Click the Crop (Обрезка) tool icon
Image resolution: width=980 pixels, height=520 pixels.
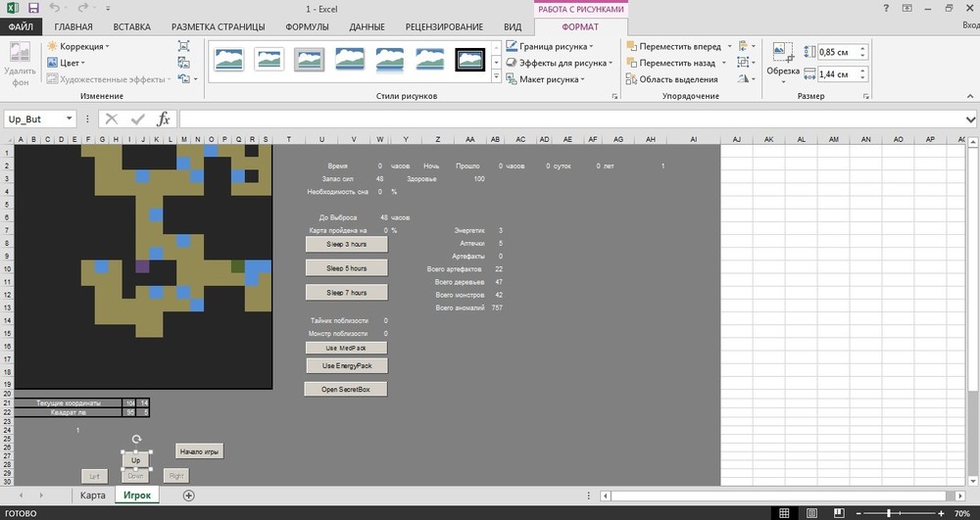point(782,55)
